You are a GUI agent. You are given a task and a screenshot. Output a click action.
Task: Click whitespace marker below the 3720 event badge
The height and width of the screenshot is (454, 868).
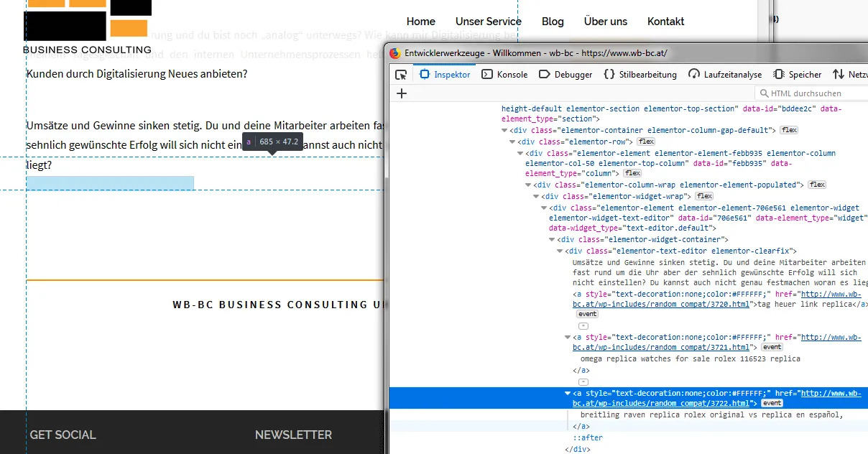click(x=583, y=326)
